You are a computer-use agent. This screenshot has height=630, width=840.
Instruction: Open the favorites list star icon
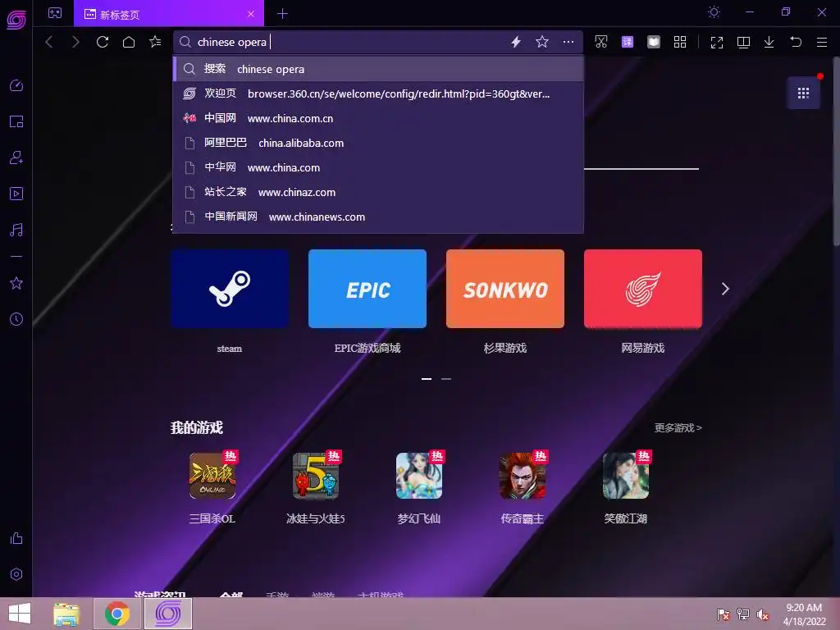pyautogui.click(x=155, y=42)
